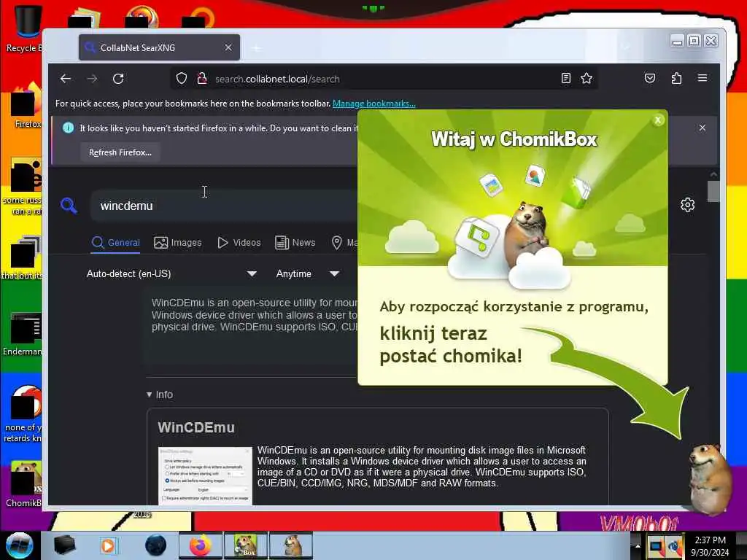Image resolution: width=747 pixels, height=560 pixels.
Task: Open the Pocket save icon
Action: tap(650, 78)
